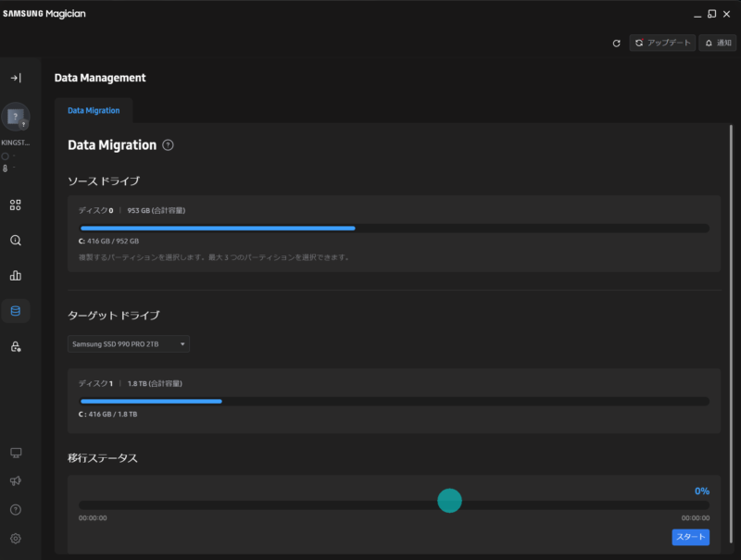Click the migration status progress bar

coord(394,504)
